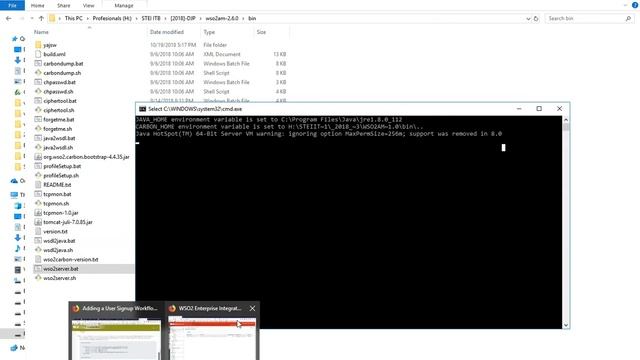Select wsdl2java.sh file name
This screenshot has width=640, height=360.
[x=58, y=250]
